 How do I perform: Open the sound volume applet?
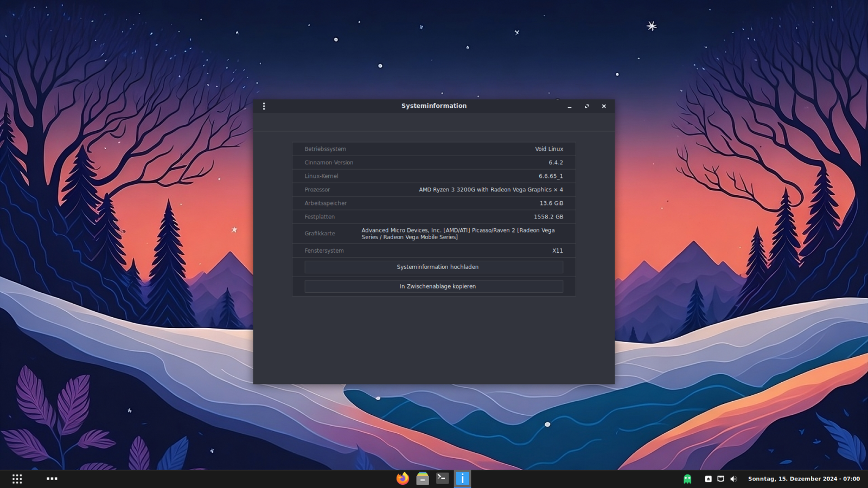point(733,479)
